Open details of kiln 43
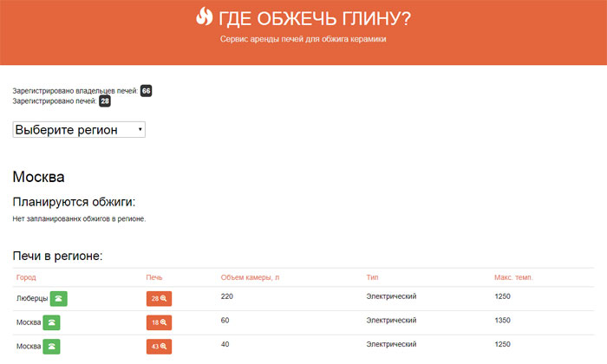 pyautogui.click(x=159, y=347)
